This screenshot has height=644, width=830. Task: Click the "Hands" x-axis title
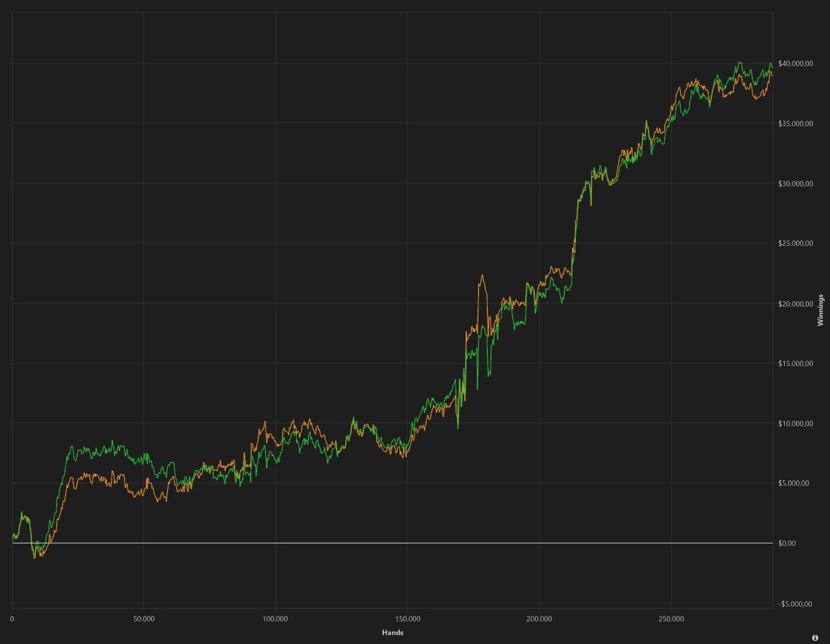(393, 633)
